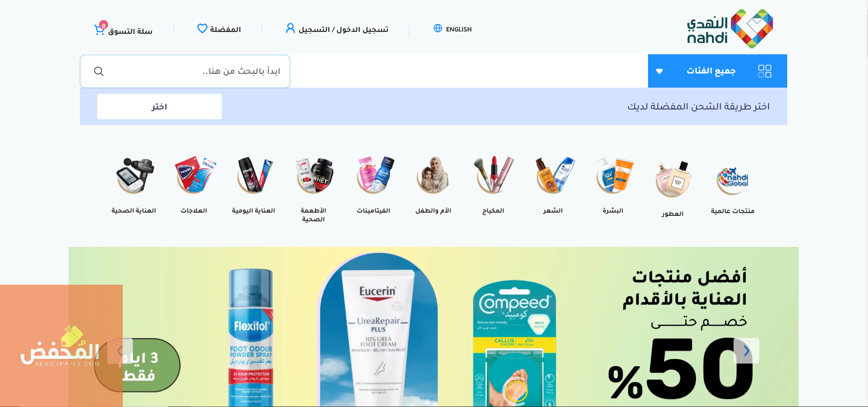Expand the all categories dropdown
This screenshot has height=407, width=868.
[x=659, y=71]
